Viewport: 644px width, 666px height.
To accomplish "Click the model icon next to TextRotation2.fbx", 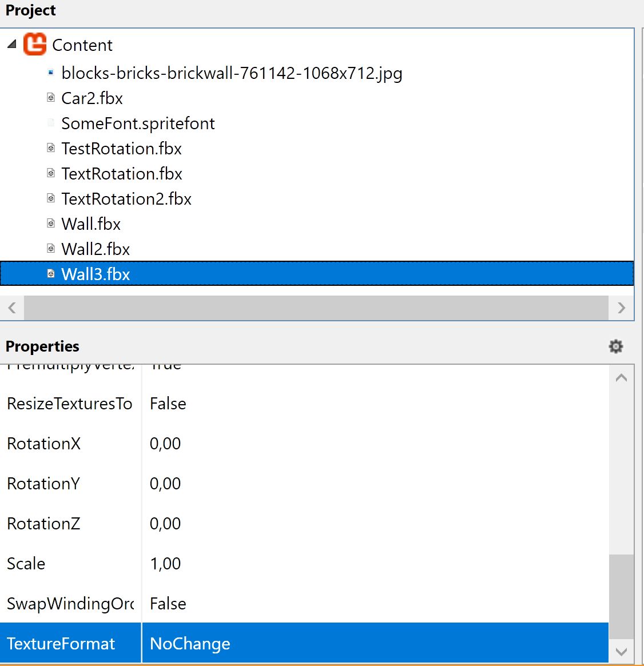I will (x=50, y=198).
